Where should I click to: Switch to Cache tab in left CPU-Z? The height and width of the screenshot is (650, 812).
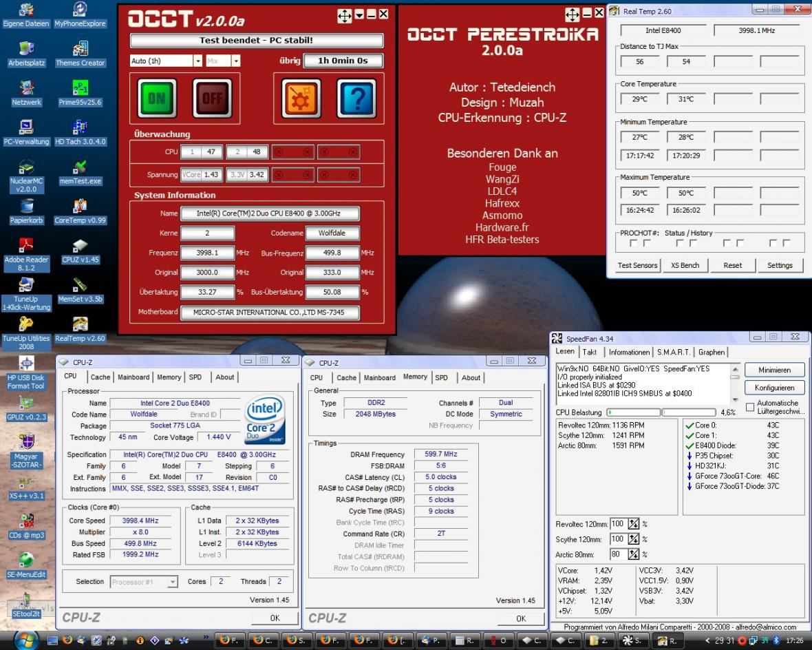[x=100, y=377]
